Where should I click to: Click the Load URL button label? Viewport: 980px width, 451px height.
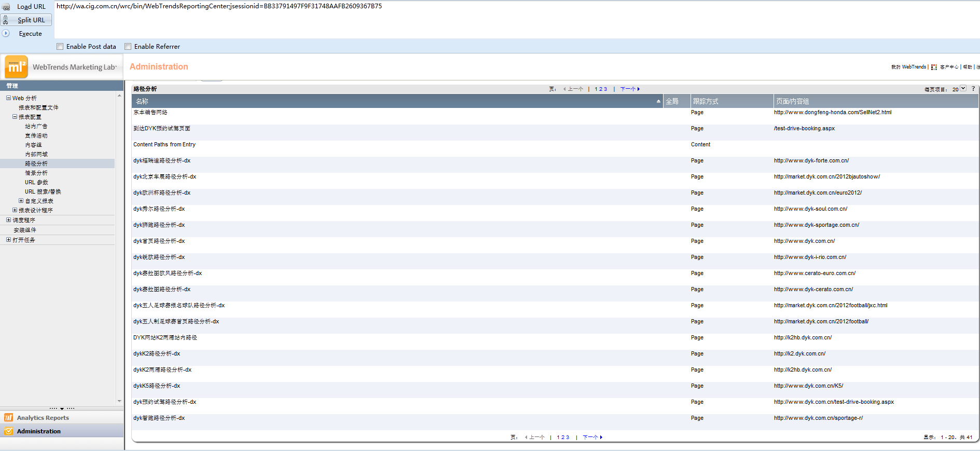[x=31, y=7]
